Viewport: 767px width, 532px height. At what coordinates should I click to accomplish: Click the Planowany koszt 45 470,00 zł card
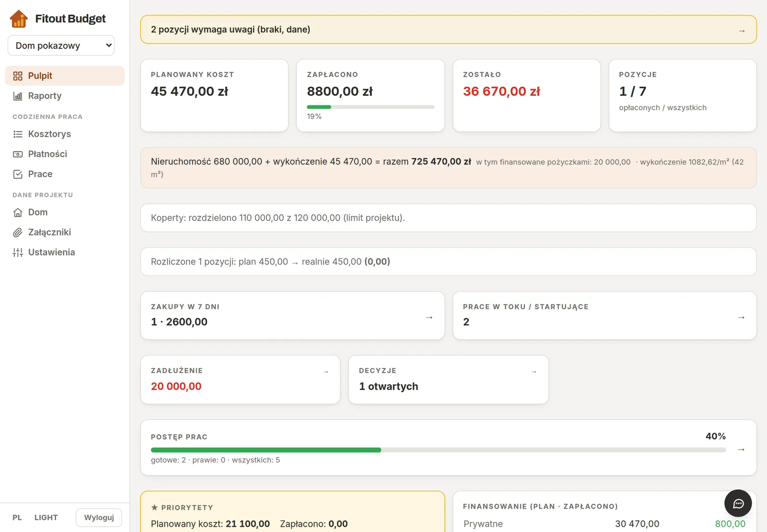click(x=214, y=95)
